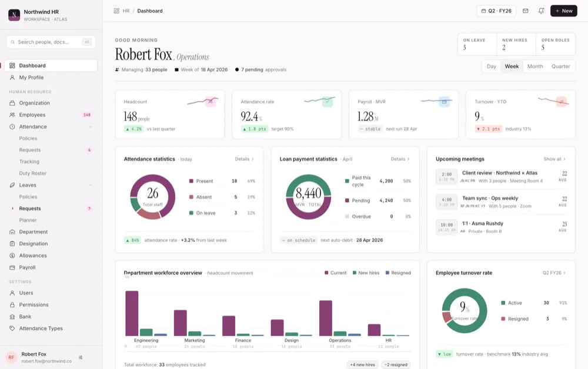The height and width of the screenshot is (369, 588).
Task: Click the Users person icon
Action: pos(12,293)
